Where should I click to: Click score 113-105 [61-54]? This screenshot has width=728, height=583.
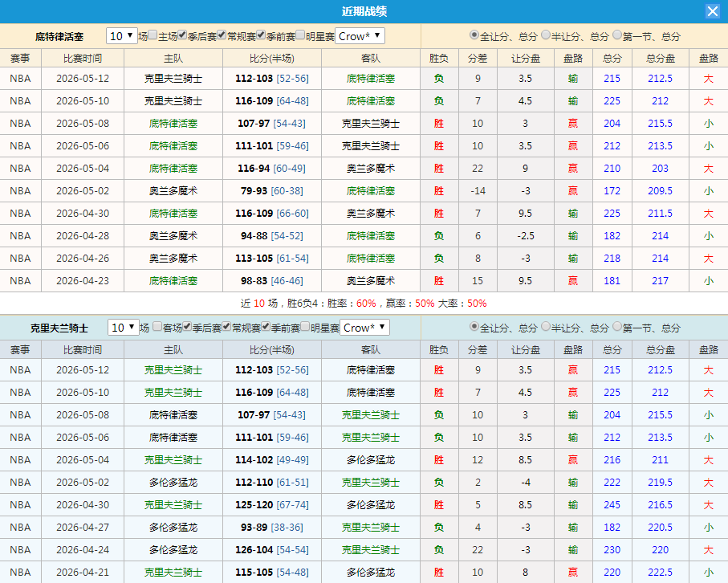click(272, 259)
